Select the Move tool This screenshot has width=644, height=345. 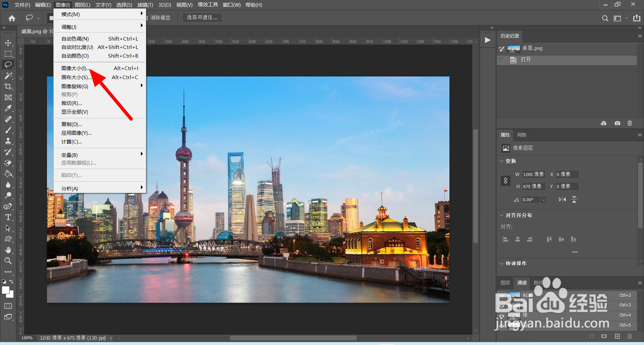coord(8,43)
